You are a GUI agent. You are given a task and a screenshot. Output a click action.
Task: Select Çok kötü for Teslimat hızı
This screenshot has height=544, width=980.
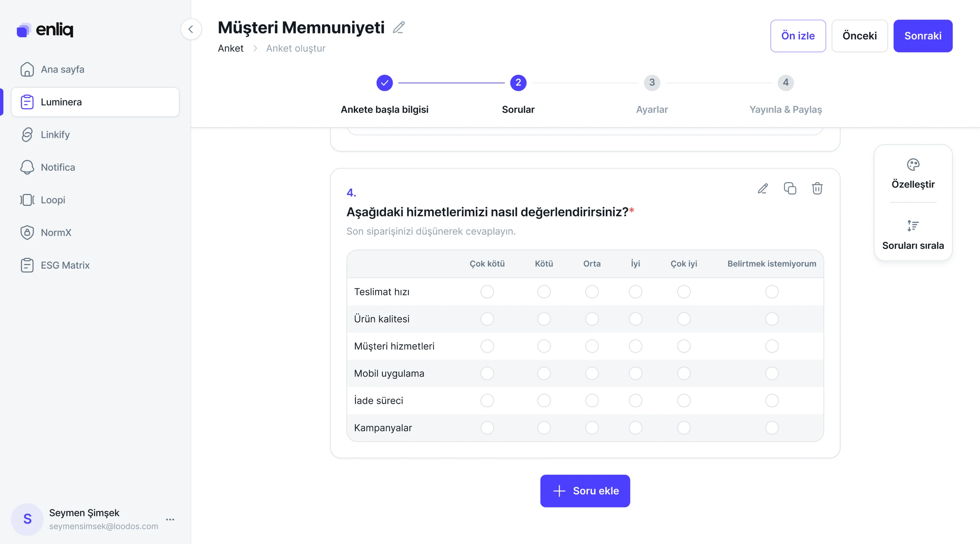[x=487, y=292]
